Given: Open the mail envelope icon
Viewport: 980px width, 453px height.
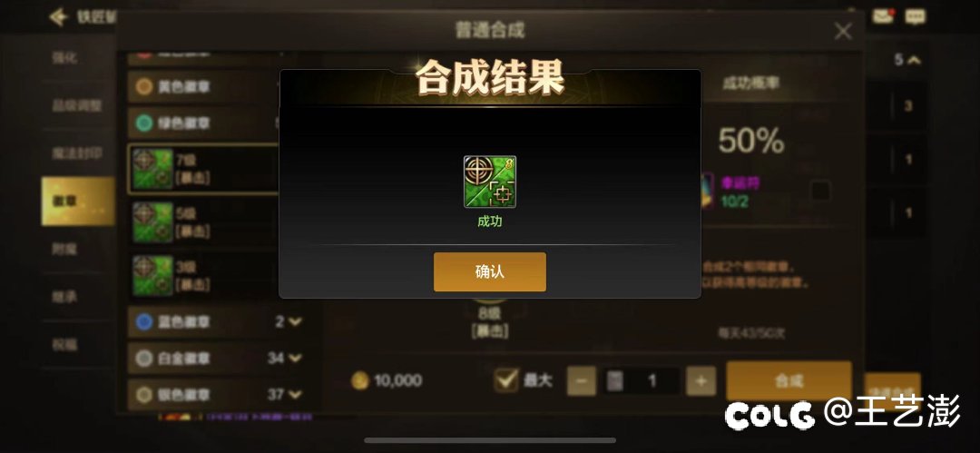Looking at the screenshot, I should 883,16.
